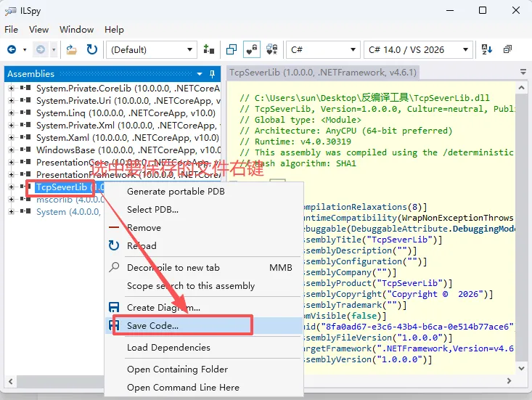This screenshot has width=532, height=400.
Task: Select System.Linq assembly in tree
Action: pyautogui.click(x=126, y=113)
